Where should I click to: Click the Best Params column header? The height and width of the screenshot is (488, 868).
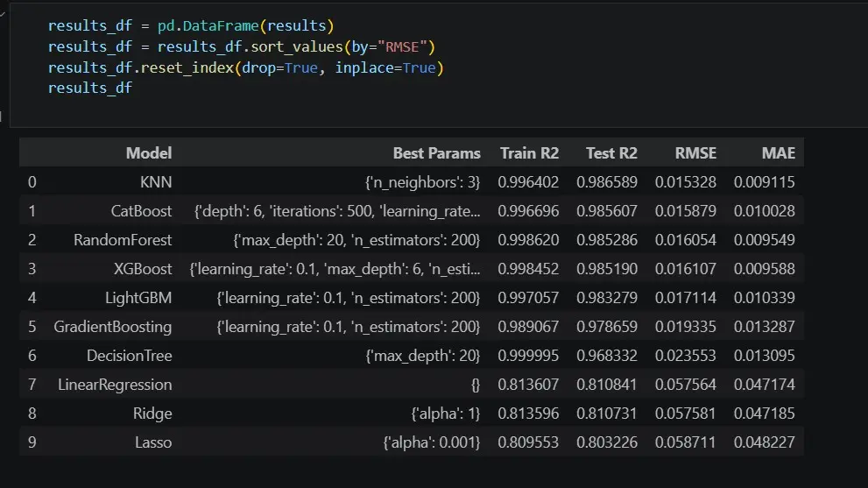click(436, 153)
